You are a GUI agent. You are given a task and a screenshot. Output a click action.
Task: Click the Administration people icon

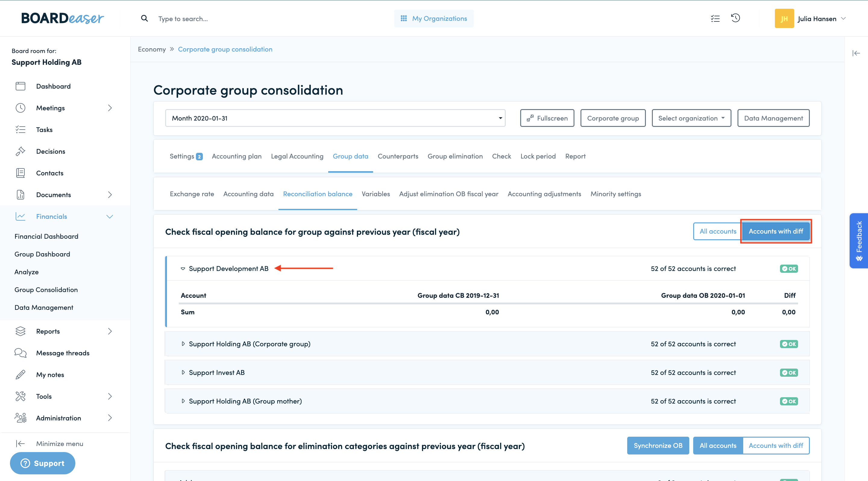click(20, 418)
